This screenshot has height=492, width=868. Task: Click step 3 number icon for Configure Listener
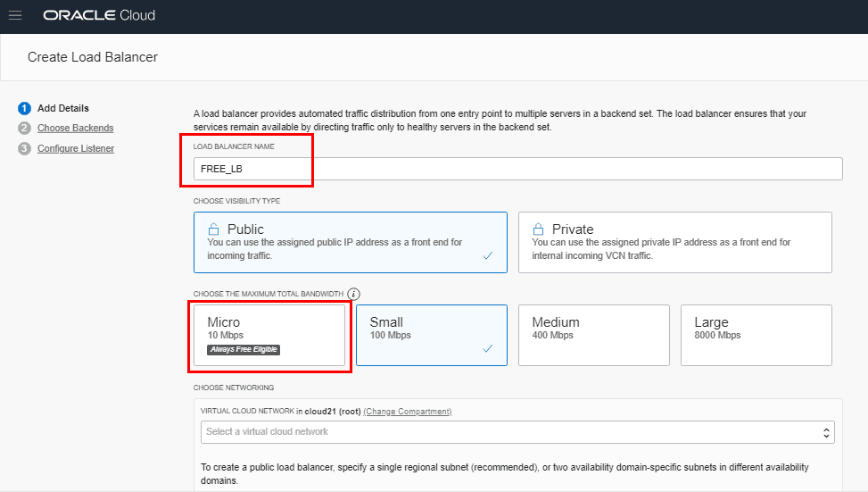pos(24,148)
